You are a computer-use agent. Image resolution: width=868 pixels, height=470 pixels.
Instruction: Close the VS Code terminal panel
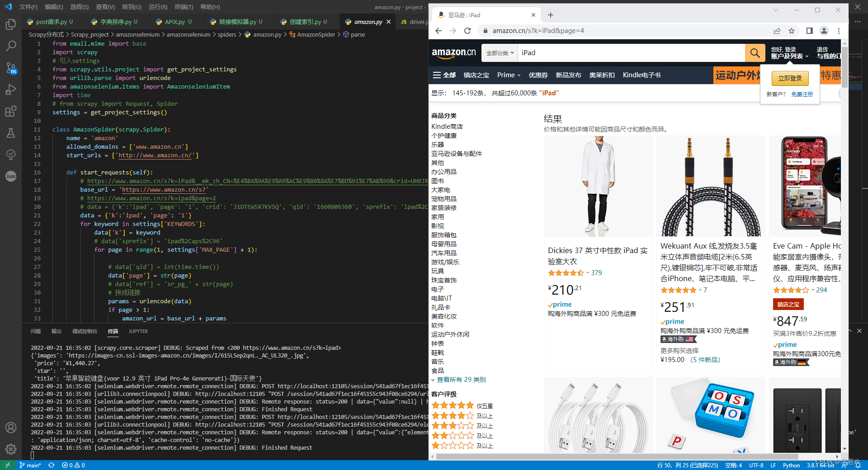859,331
